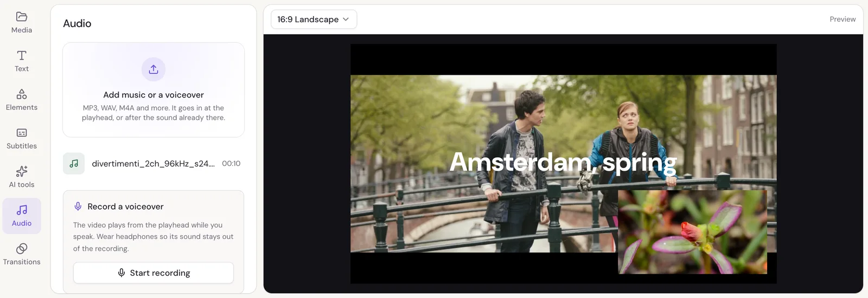868x298 pixels.
Task: Click the Record a voiceover title text
Action: click(125, 206)
